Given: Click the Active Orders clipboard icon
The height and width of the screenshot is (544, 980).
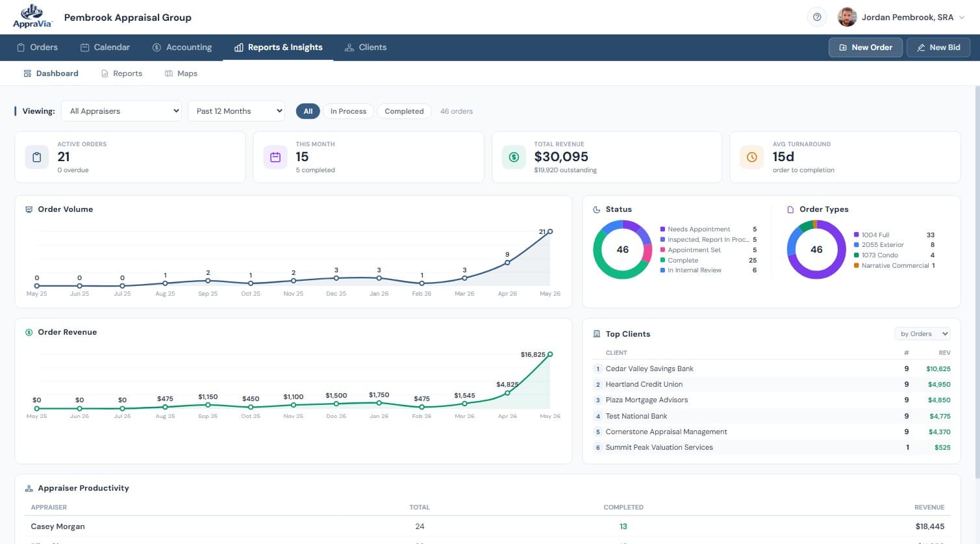Looking at the screenshot, I should click(x=36, y=157).
